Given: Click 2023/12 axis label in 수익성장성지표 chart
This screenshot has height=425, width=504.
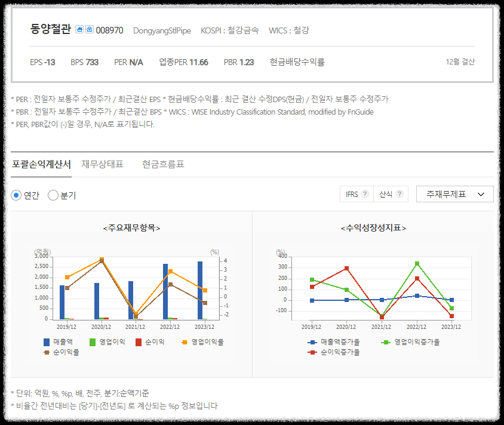Looking at the screenshot, I should click(x=451, y=327).
